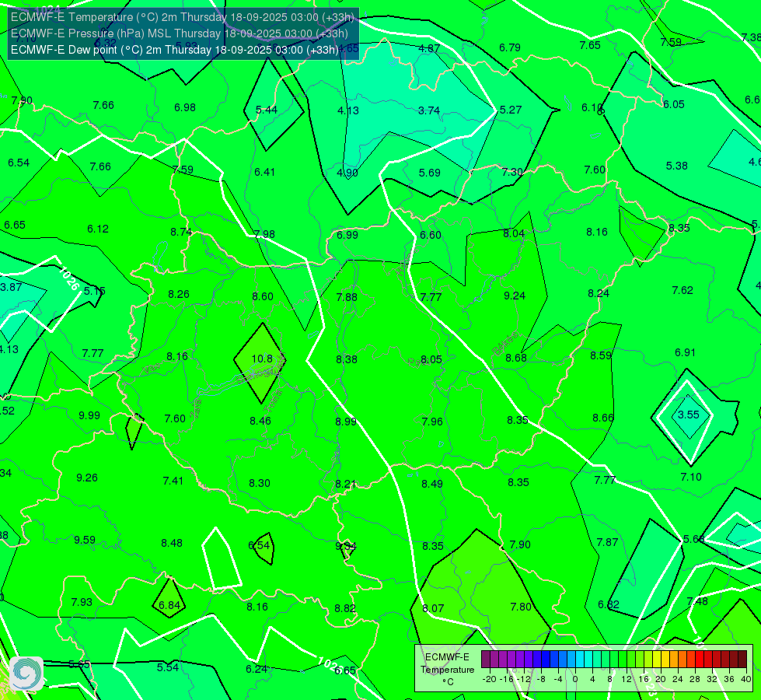This screenshot has width=761, height=700.
Task: Click the 8.59 grid value
Action: click(601, 355)
